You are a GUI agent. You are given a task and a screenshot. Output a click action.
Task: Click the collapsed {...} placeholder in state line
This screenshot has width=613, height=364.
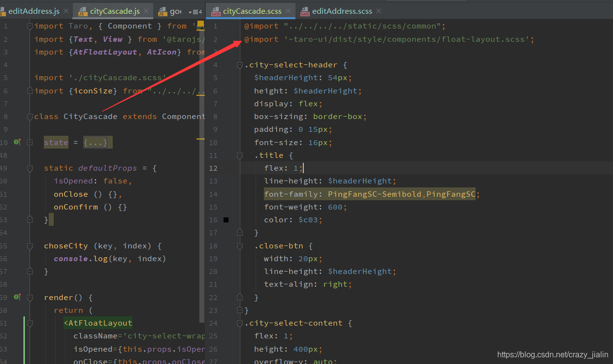(x=97, y=142)
